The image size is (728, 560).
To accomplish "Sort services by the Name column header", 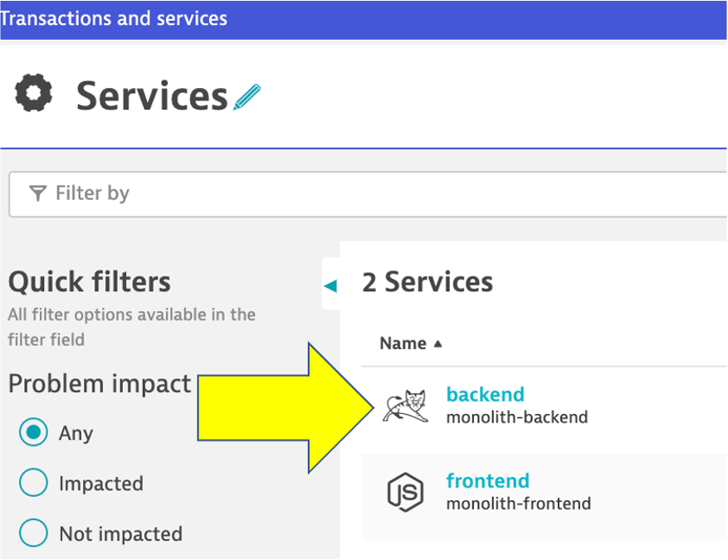I will [403, 343].
